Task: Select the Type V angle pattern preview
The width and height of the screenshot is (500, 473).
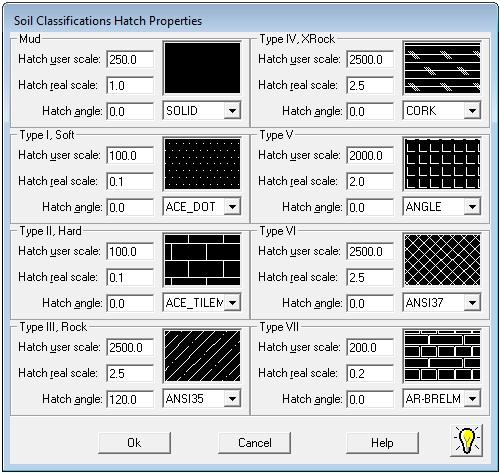Action: click(x=442, y=164)
